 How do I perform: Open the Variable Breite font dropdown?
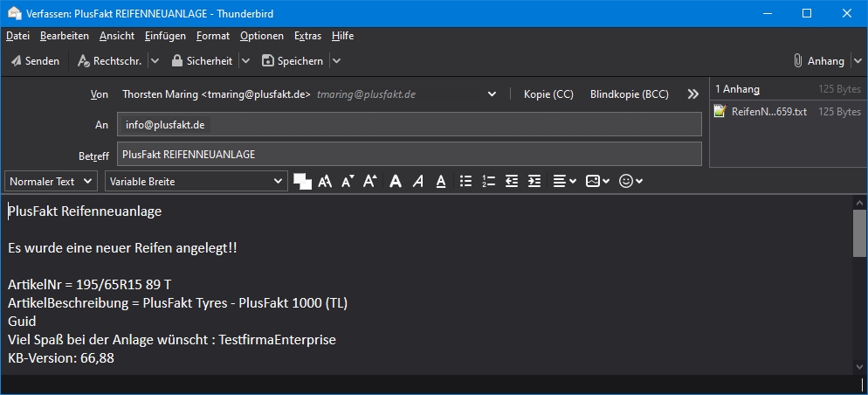[x=196, y=181]
